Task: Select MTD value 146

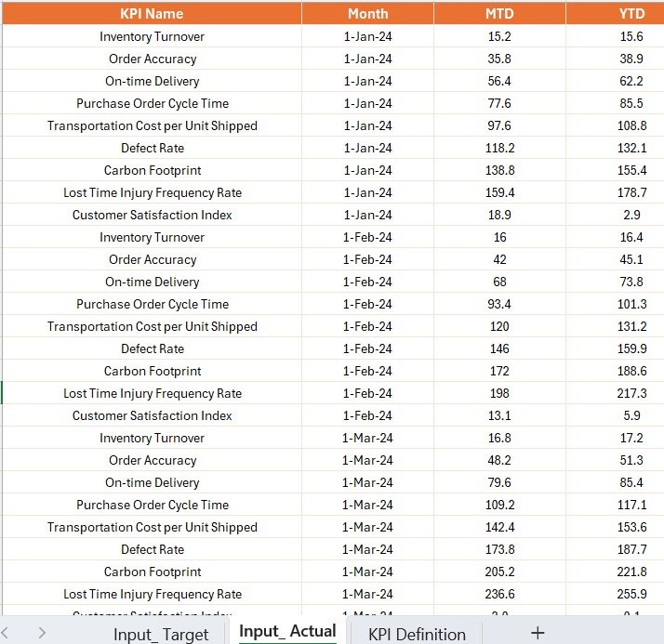Action: tap(499, 348)
